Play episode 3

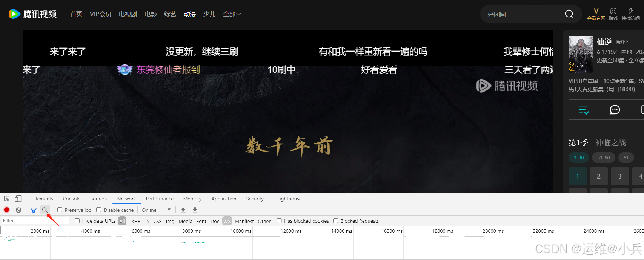point(619,176)
